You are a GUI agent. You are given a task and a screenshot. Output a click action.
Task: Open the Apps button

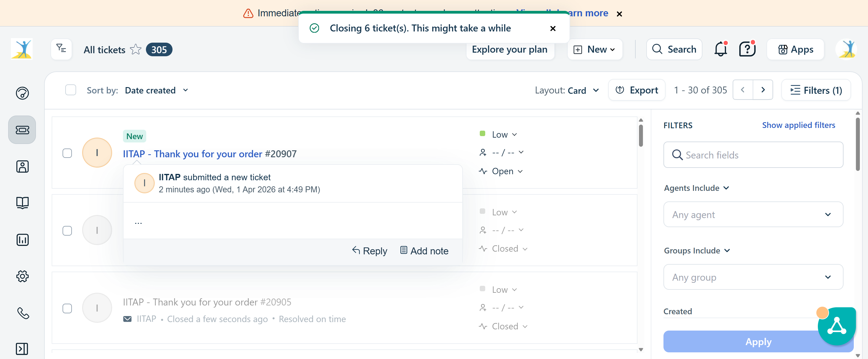pos(795,49)
